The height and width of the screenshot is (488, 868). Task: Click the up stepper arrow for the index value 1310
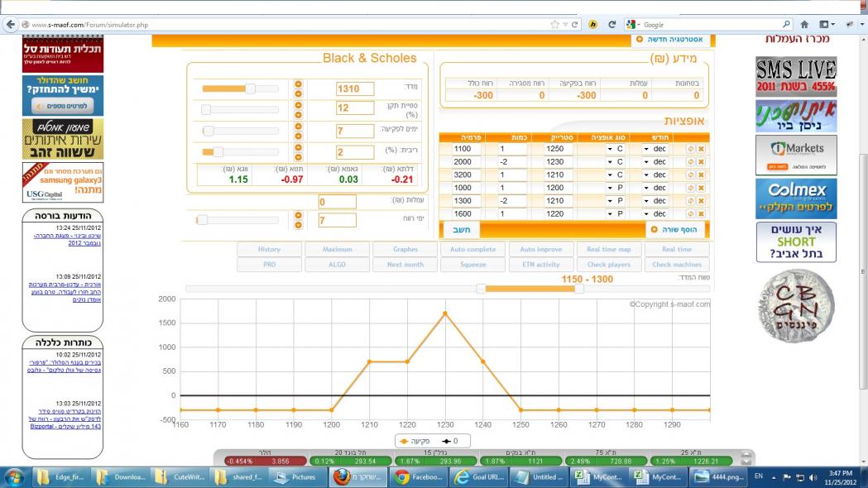[299, 84]
